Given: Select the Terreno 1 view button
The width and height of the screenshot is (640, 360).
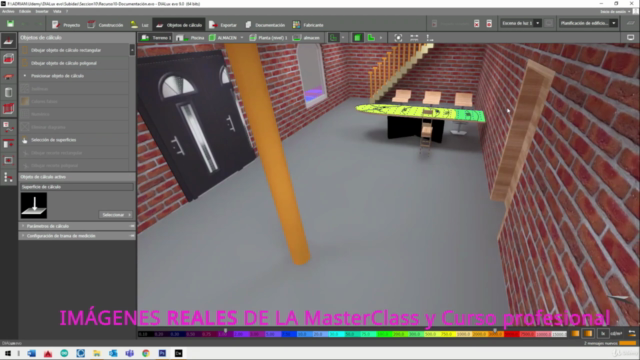Looking at the screenshot, I should 156,38.
